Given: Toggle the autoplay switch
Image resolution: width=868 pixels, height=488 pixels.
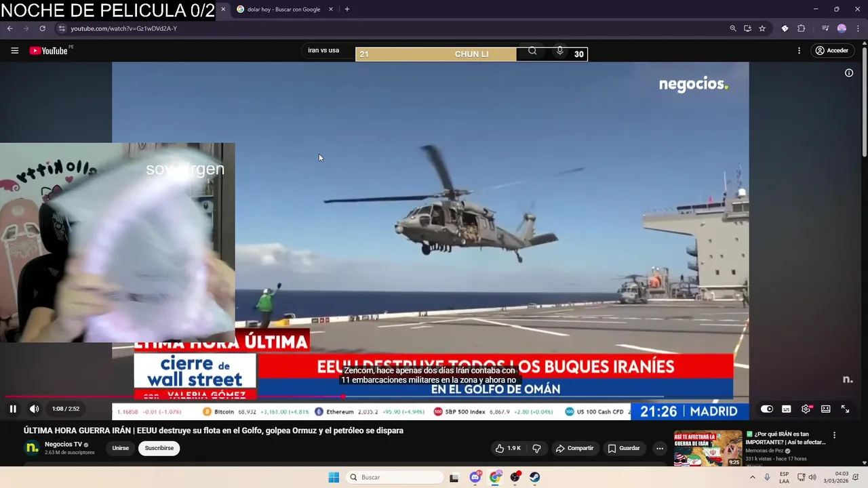Looking at the screenshot, I should pyautogui.click(x=766, y=409).
